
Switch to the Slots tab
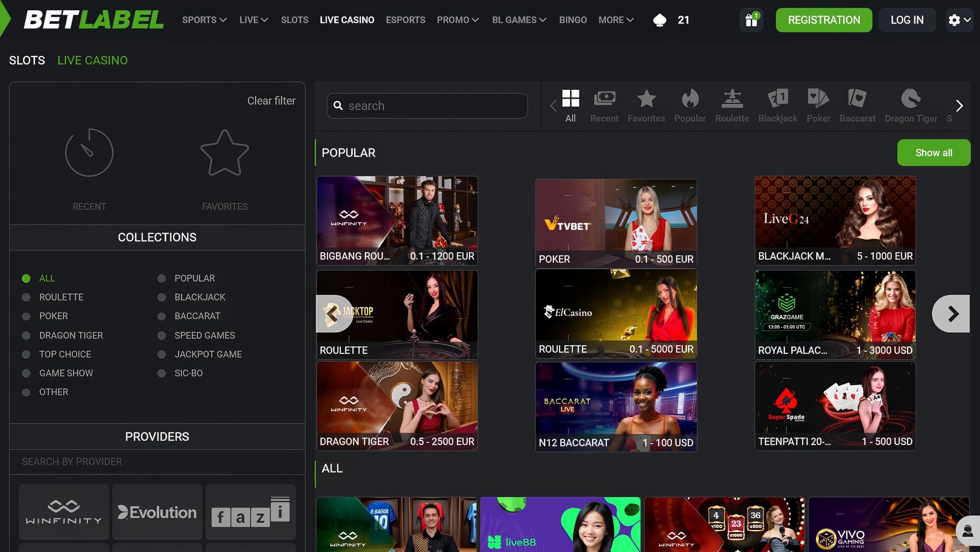tap(27, 60)
